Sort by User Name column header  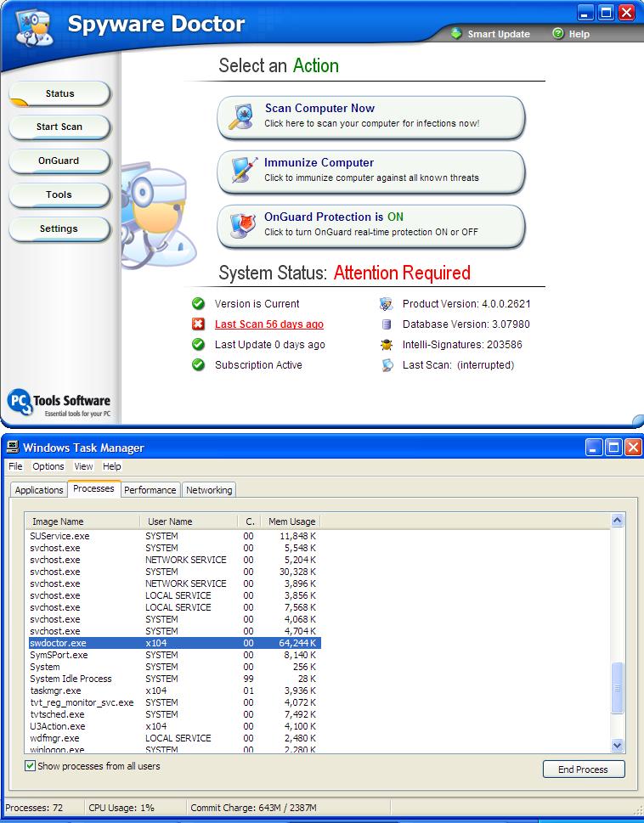189,521
